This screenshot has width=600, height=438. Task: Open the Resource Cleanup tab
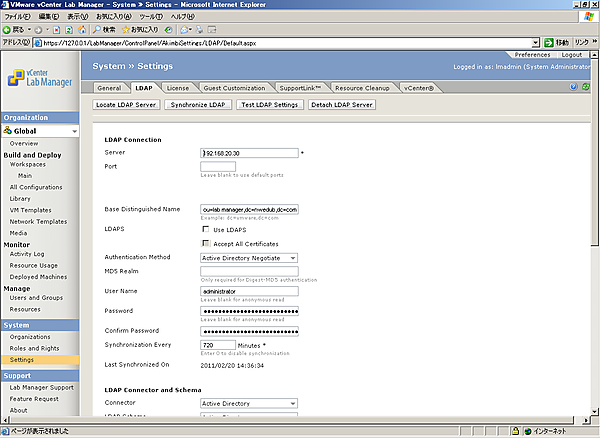click(x=362, y=87)
